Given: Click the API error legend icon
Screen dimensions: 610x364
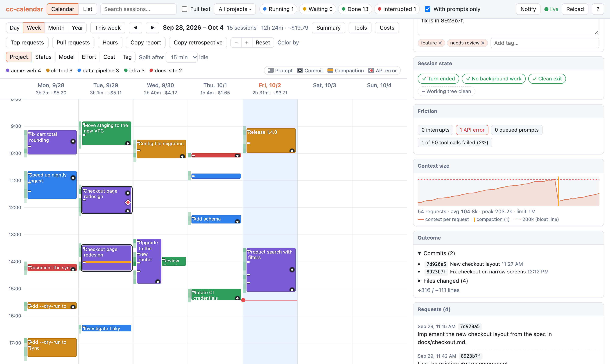Looking at the screenshot, I should pyautogui.click(x=371, y=70).
